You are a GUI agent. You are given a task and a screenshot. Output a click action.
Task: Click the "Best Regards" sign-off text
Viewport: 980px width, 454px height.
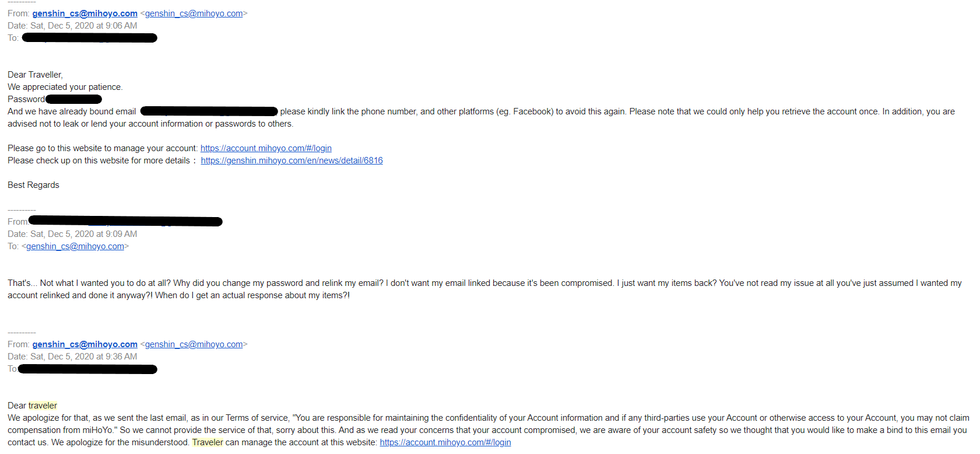(x=33, y=185)
